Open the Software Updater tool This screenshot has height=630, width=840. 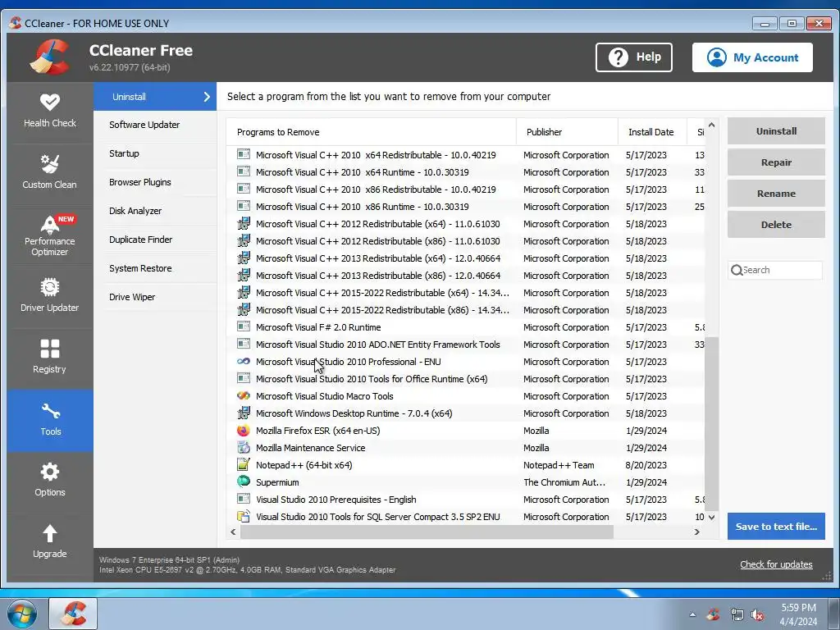pyautogui.click(x=155, y=125)
